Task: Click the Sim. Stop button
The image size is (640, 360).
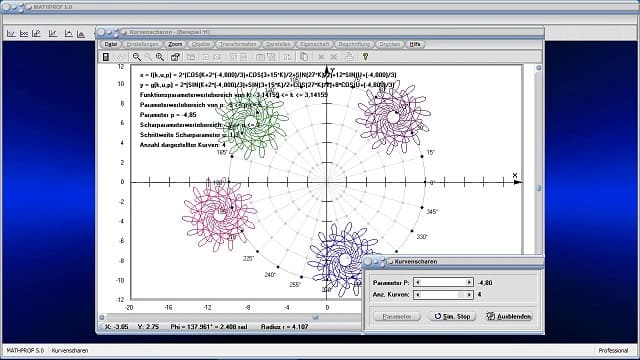Action: [452, 316]
